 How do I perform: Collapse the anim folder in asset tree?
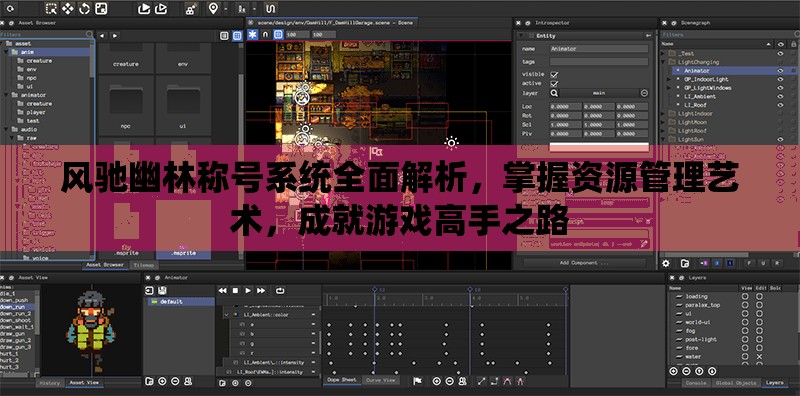[7, 52]
